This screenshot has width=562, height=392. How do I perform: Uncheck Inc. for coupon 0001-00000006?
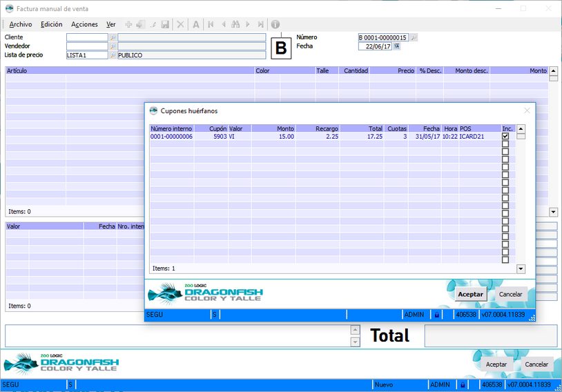505,137
